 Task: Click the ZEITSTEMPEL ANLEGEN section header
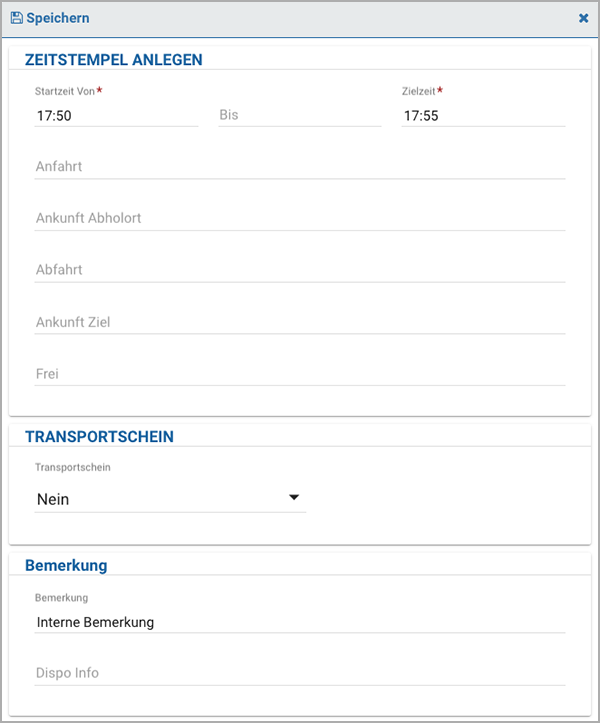[113, 60]
